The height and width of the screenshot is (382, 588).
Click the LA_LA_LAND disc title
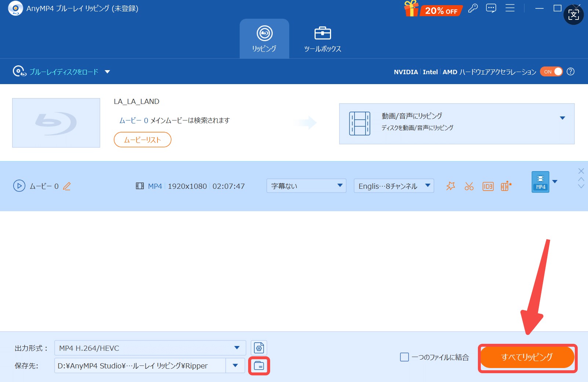coord(137,101)
